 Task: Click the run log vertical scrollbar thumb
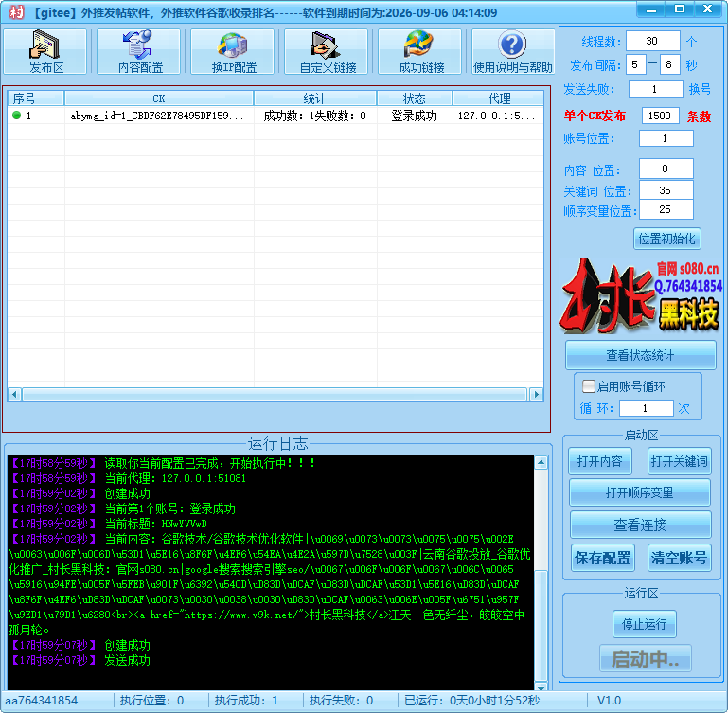click(541, 625)
